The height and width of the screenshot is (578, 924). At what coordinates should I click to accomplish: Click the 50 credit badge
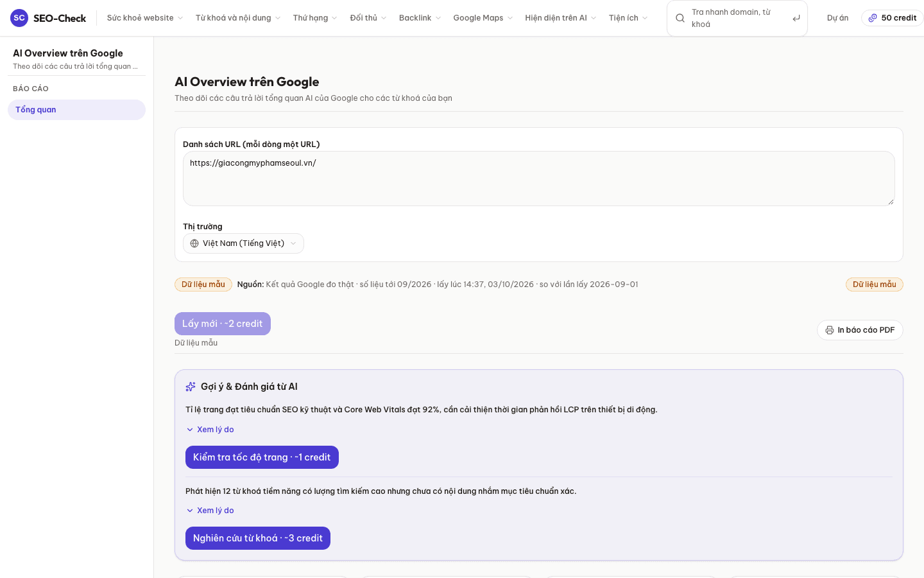893,18
